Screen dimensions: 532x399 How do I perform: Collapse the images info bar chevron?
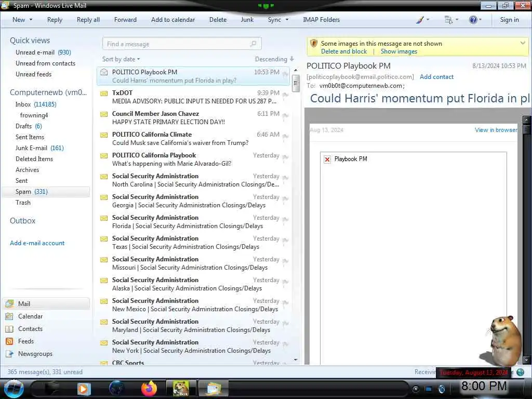[x=523, y=43]
